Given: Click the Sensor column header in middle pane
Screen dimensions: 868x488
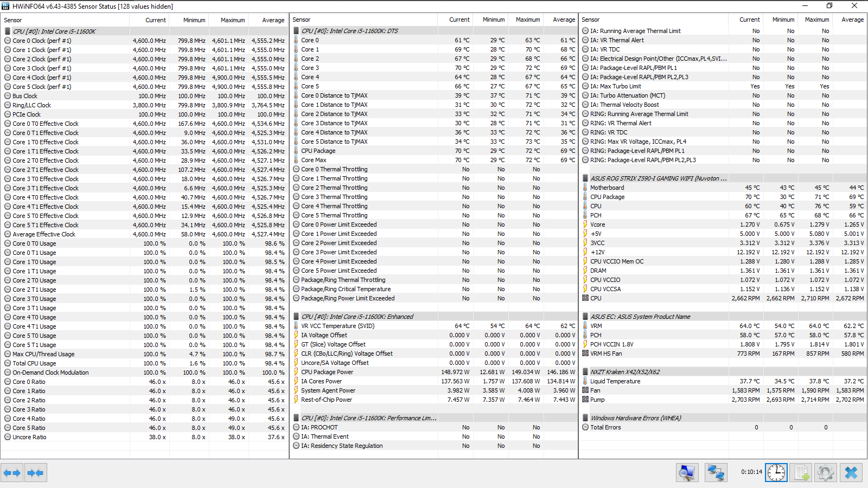Looking at the screenshot, I should pyautogui.click(x=363, y=20).
